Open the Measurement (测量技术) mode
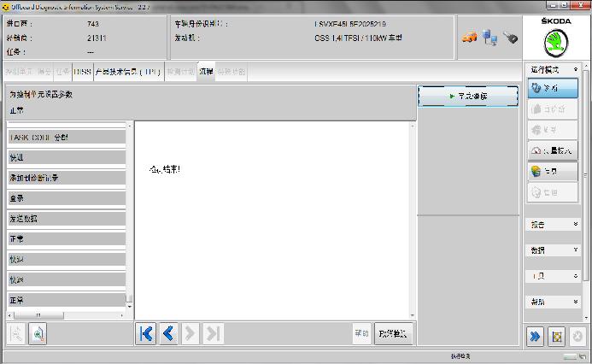Screen dimensions: 592x364 click(553, 150)
